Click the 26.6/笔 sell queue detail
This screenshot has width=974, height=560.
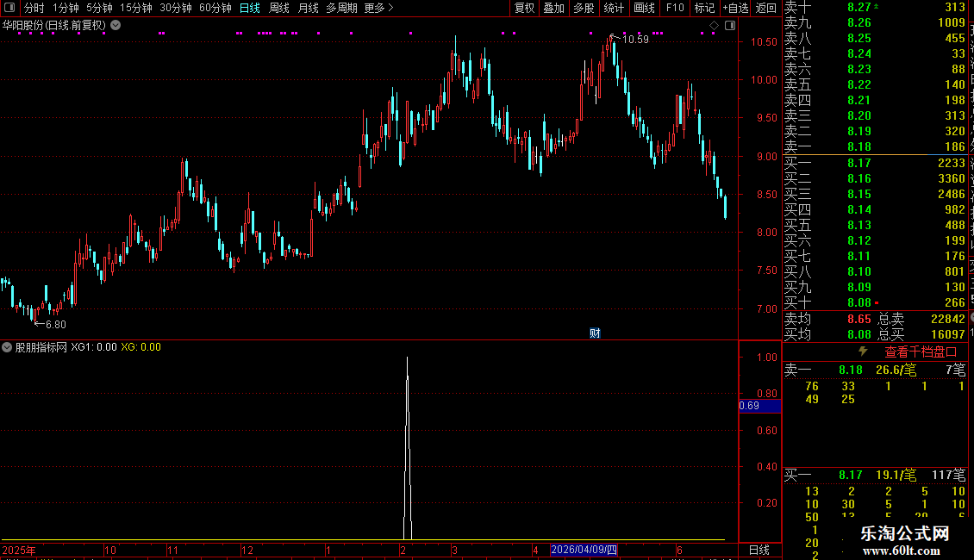896,370
